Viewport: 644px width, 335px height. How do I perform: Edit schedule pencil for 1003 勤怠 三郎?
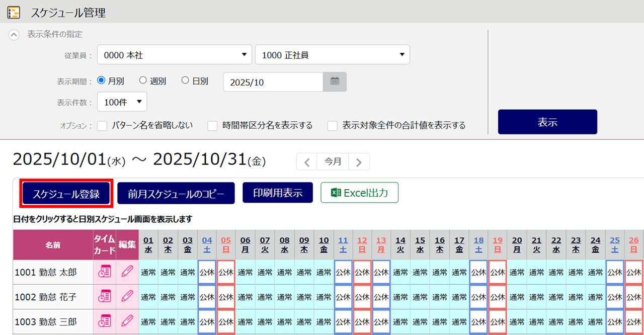coord(127,321)
